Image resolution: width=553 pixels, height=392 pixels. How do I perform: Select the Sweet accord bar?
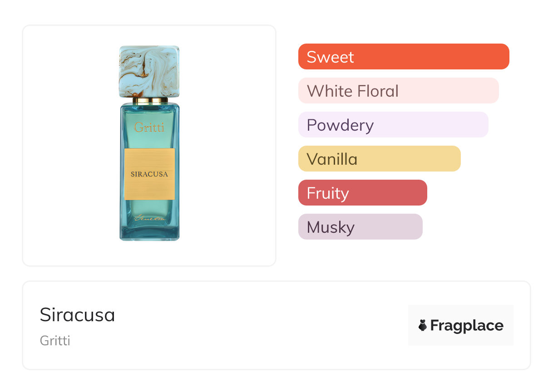point(404,57)
